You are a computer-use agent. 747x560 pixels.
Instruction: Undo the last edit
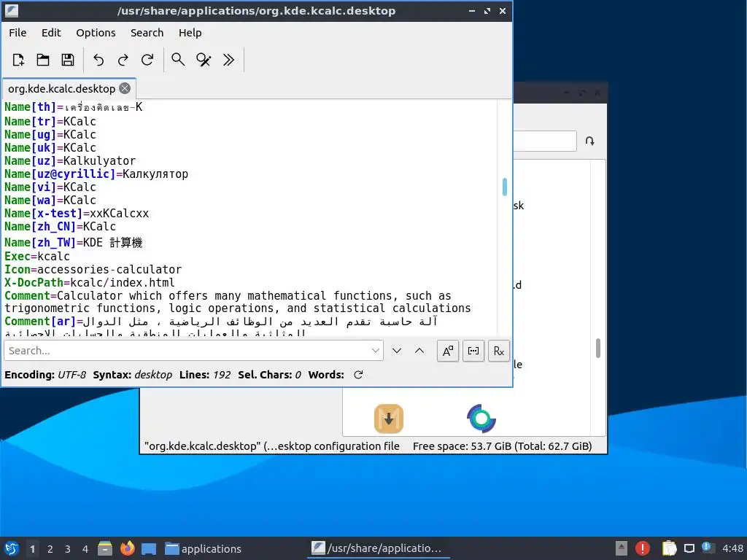coord(98,60)
